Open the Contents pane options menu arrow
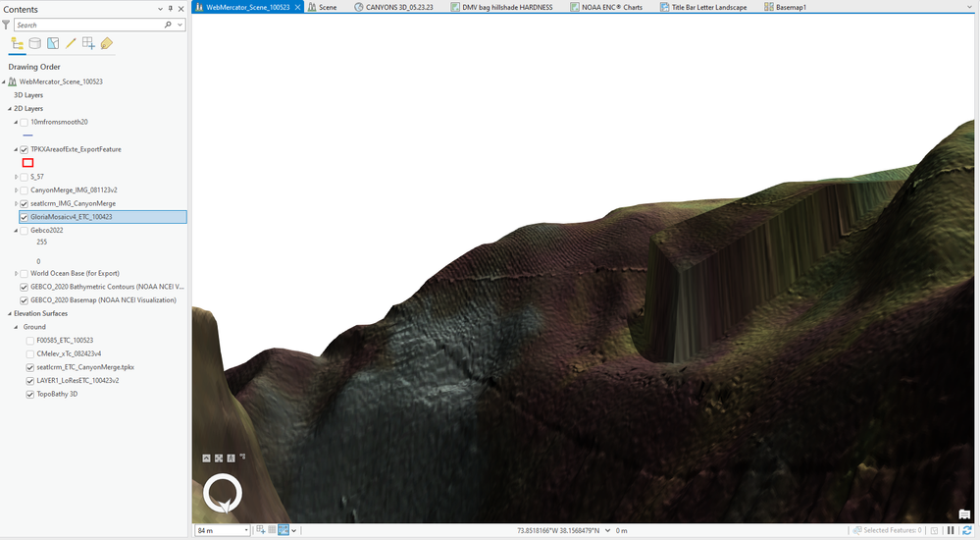This screenshot has width=980, height=540. pyautogui.click(x=160, y=9)
